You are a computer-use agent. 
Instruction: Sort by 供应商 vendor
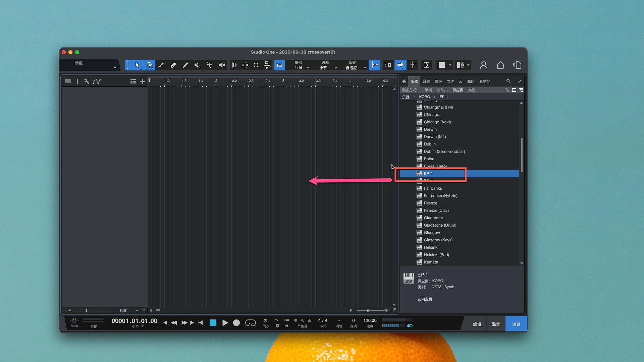458,90
